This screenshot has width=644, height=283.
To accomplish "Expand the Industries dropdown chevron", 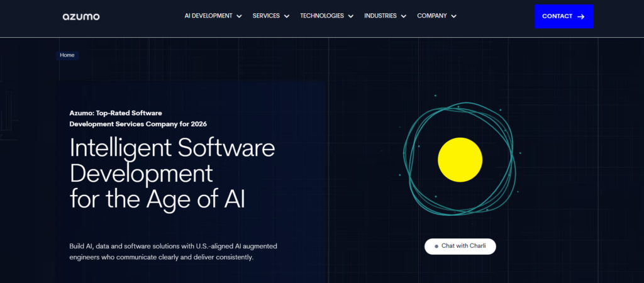I will [403, 16].
